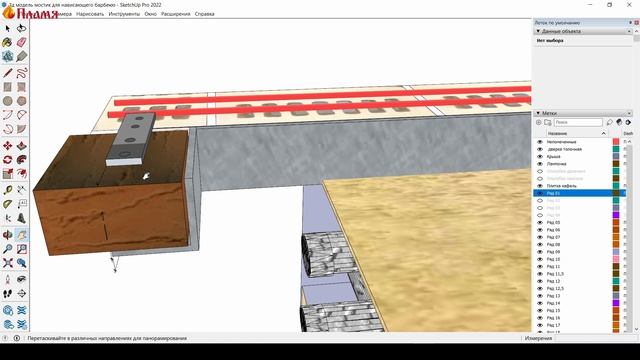The image size is (640, 360).
Task: Pick the Zoom magnifier tool
Action: click(x=7, y=249)
